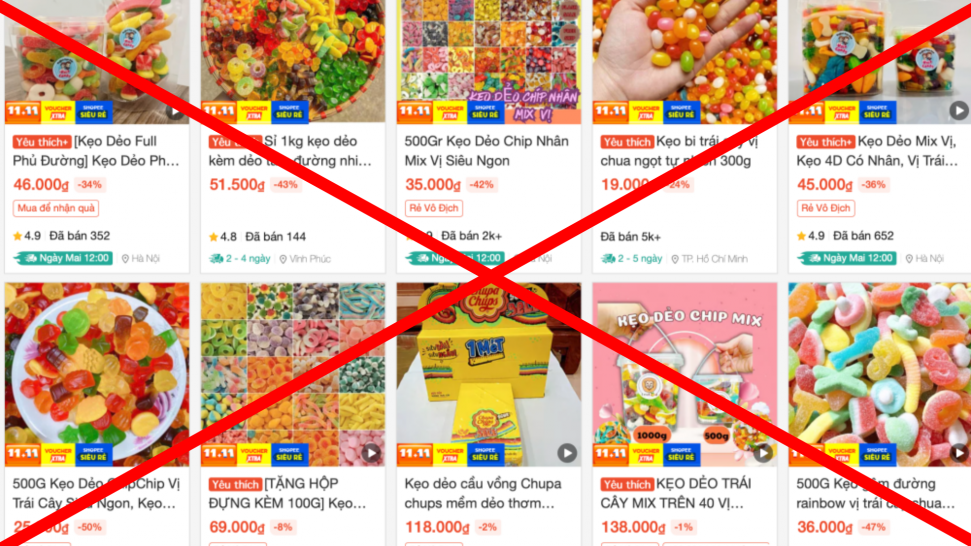971x546 pixels.
Task: Click the Ngày Mai 12:00 delivery truck badge for 46.000₫ item
Action: [x=63, y=258]
